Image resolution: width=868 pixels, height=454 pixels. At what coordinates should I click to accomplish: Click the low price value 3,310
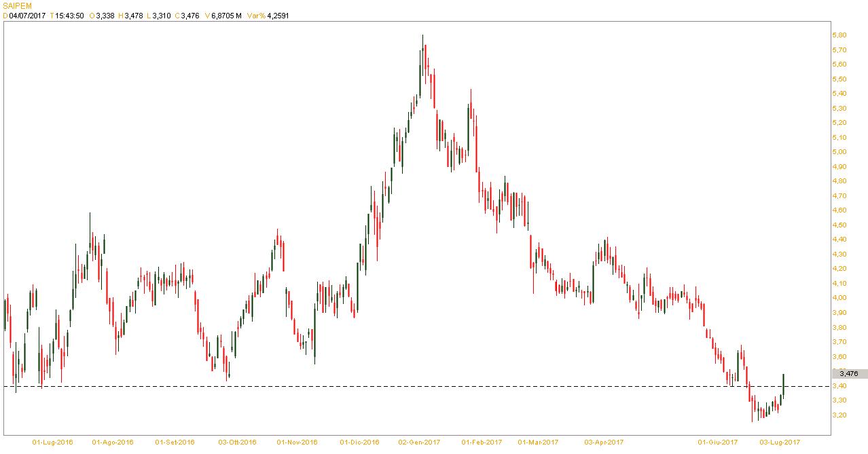(x=162, y=16)
